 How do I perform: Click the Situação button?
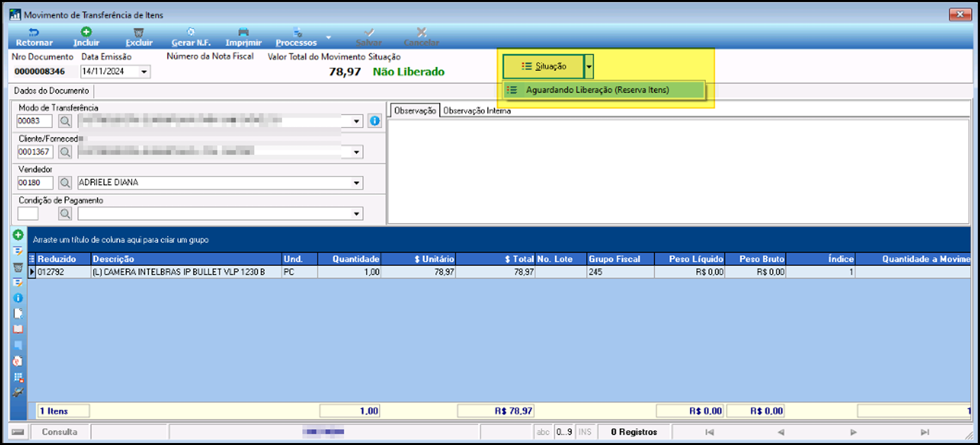(x=543, y=66)
